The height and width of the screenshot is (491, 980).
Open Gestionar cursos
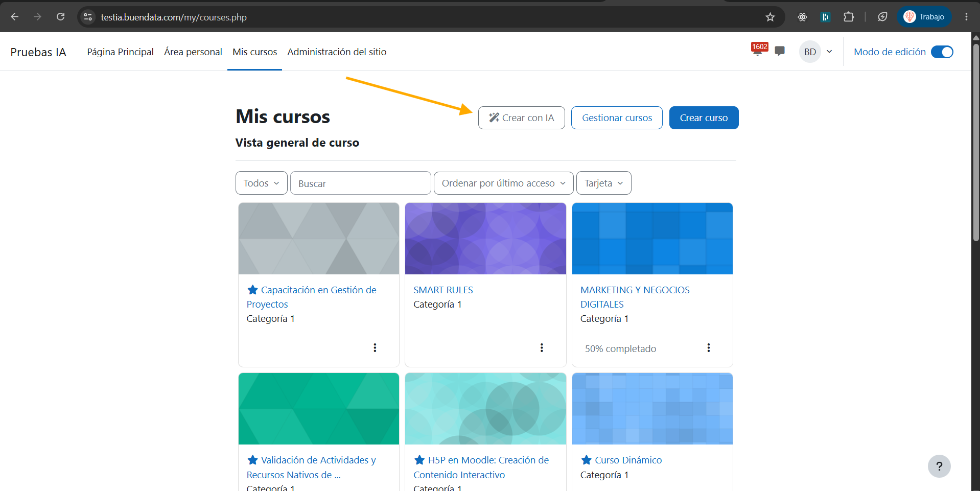point(617,118)
